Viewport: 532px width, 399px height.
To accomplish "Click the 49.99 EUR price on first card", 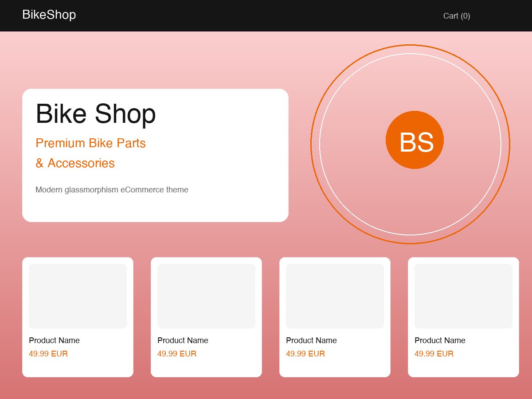I will pos(48,354).
